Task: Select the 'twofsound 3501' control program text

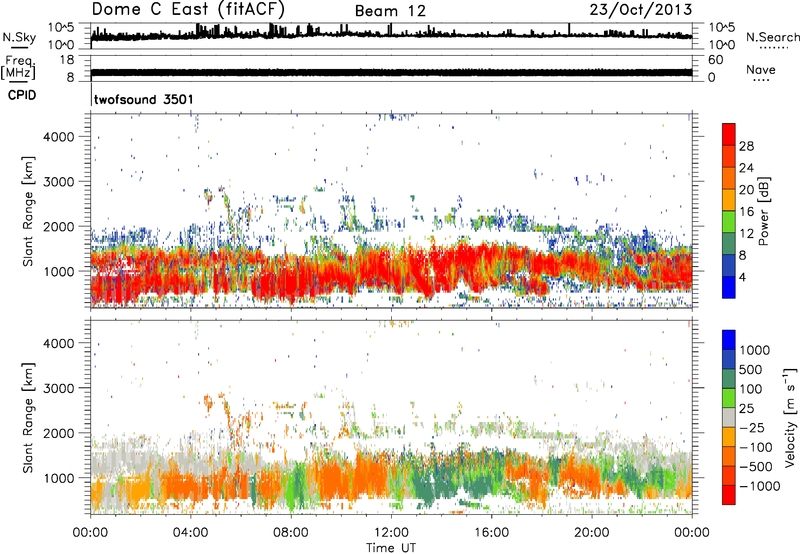Action: point(144,99)
